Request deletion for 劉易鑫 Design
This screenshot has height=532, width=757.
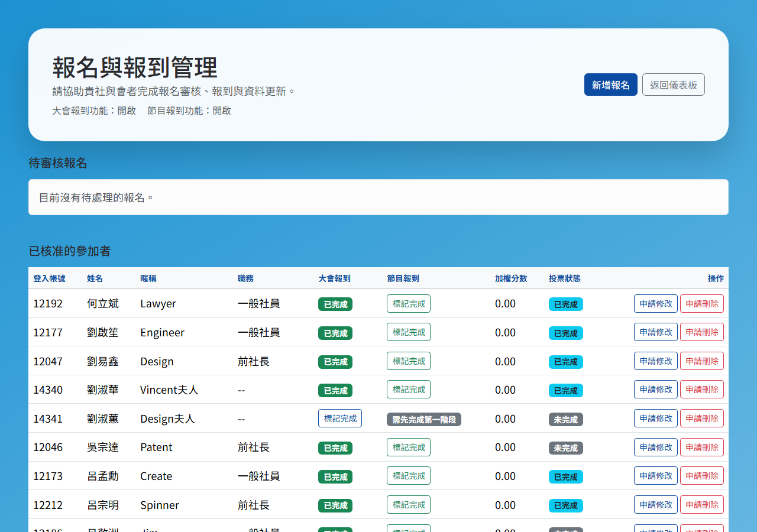tap(701, 361)
